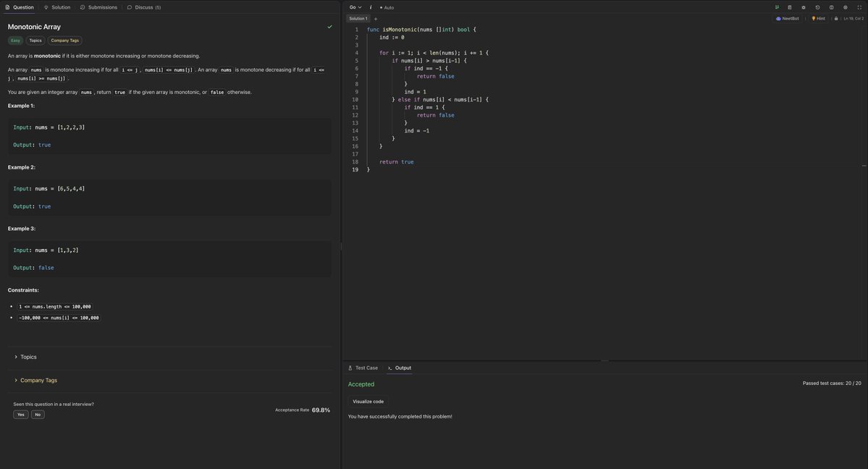The width and height of the screenshot is (868, 469).
Task: Switch to the Question tab
Action: point(20,7)
